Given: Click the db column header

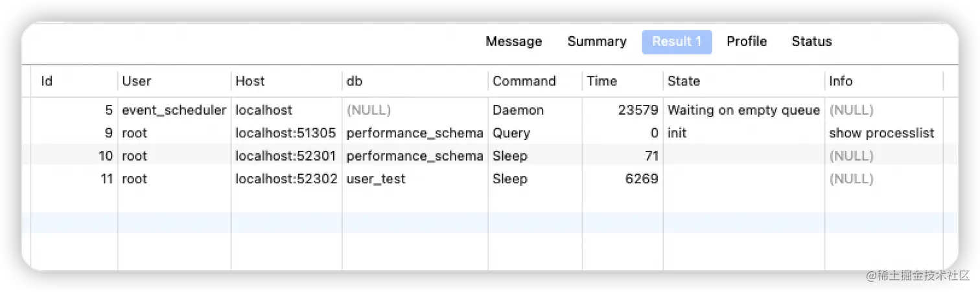Looking at the screenshot, I should (x=415, y=81).
